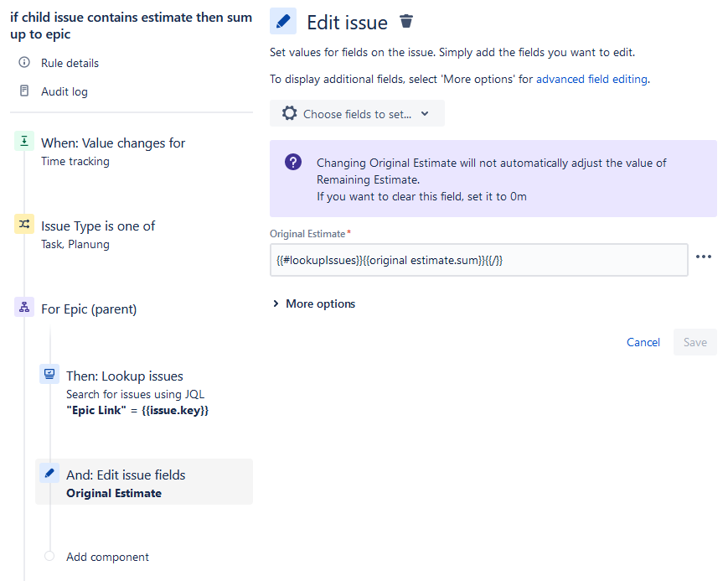Expand the More options section
This screenshot has height=581, width=728.
(314, 303)
